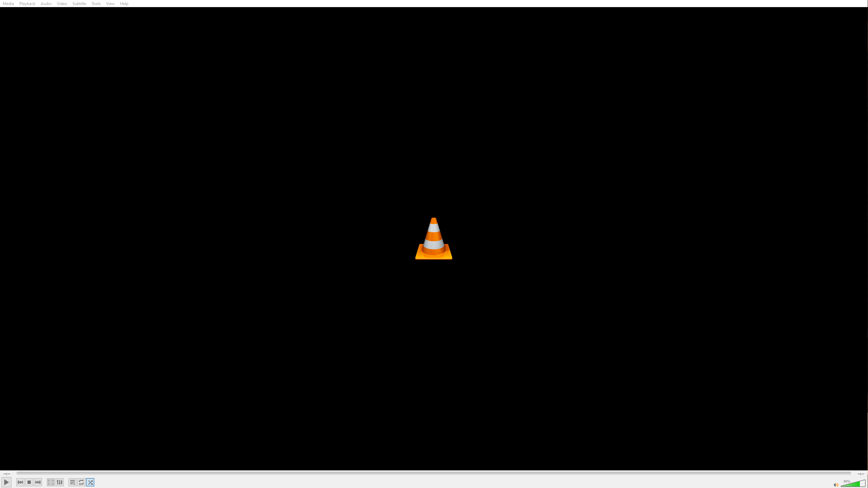The width and height of the screenshot is (868, 488).
Task: Open the Media menu
Action: click(8, 4)
